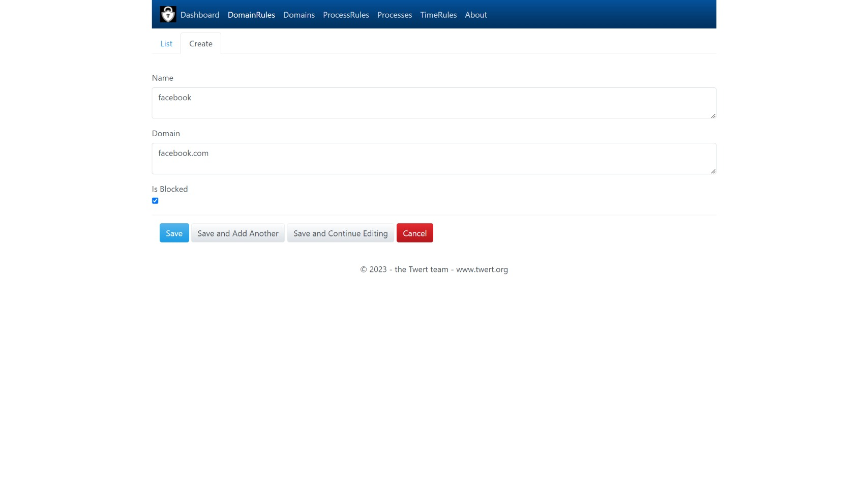The width and height of the screenshot is (868, 488).
Task: Click the Domain field label
Action: [166, 134]
